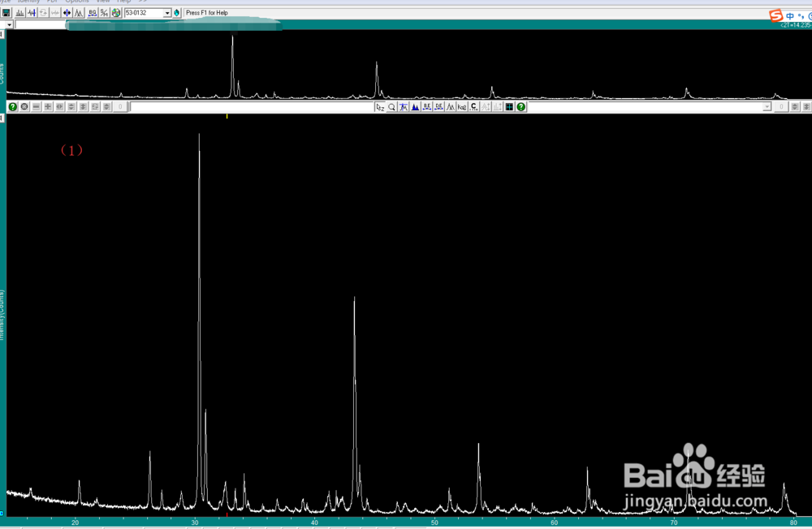The width and height of the screenshot is (812, 529).
Task: Click the green help icon at left of zoom toolbar
Action: (x=12, y=106)
